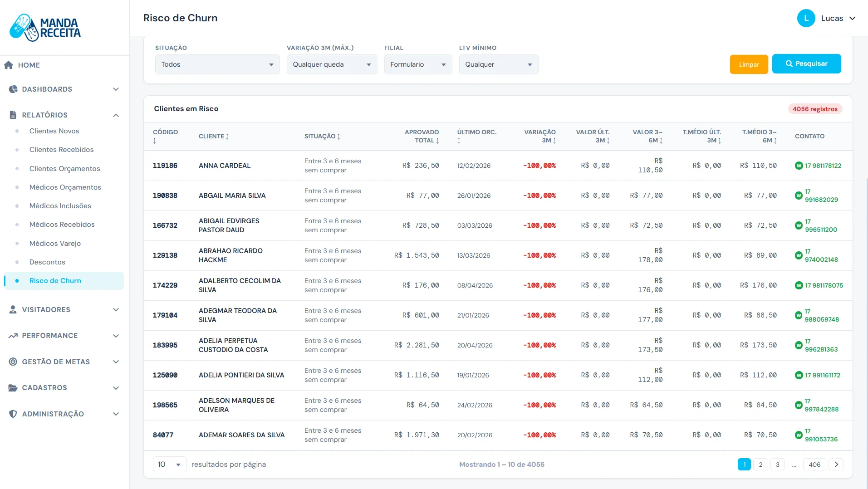Image resolution: width=868 pixels, height=489 pixels.
Task: Open the Home page via house icon
Action: click(x=9, y=65)
